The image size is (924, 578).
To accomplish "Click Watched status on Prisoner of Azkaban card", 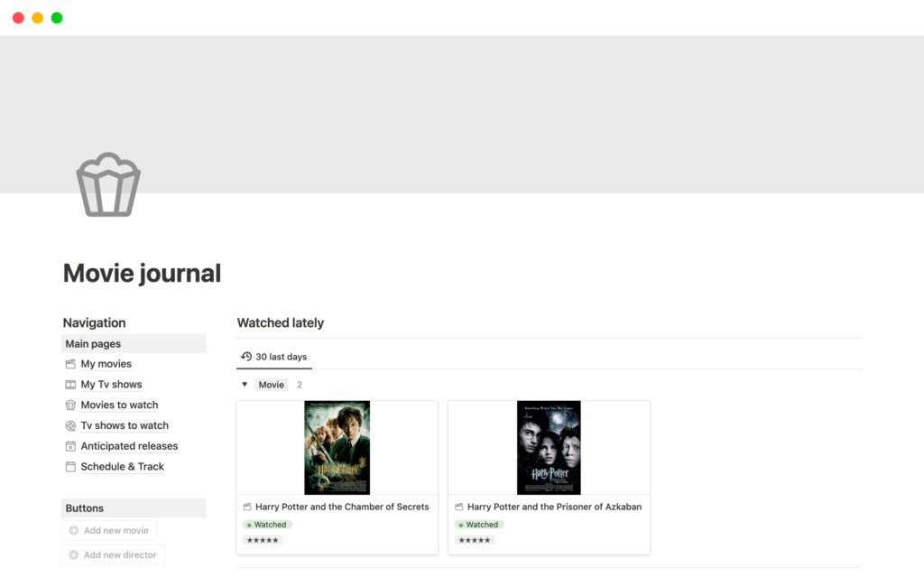I will pyautogui.click(x=479, y=525).
